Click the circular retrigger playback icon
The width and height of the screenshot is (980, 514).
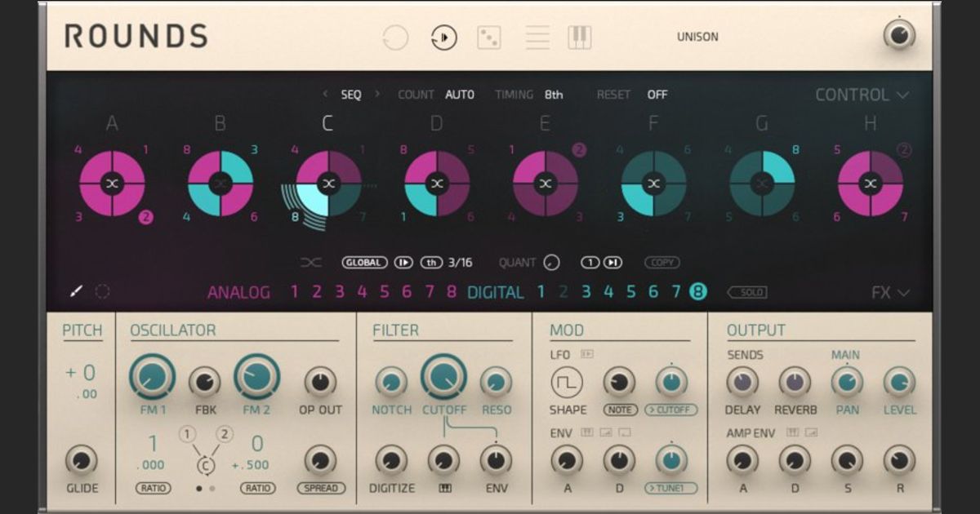click(443, 37)
